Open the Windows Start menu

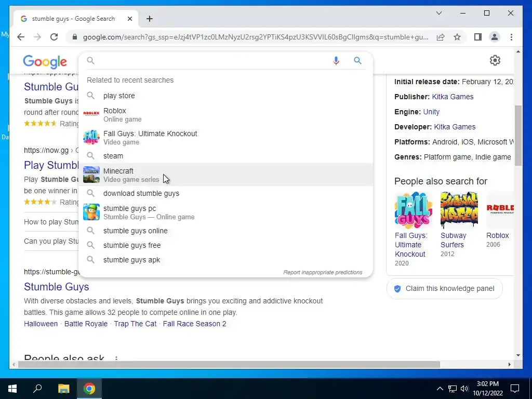12,389
